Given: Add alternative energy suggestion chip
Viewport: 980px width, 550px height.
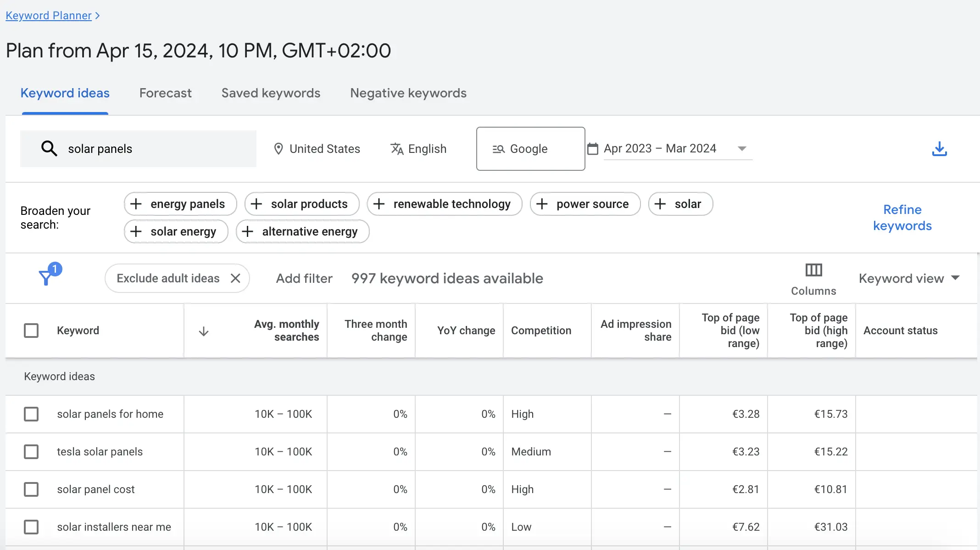Looking at the screenshot, I should (302, 231).
